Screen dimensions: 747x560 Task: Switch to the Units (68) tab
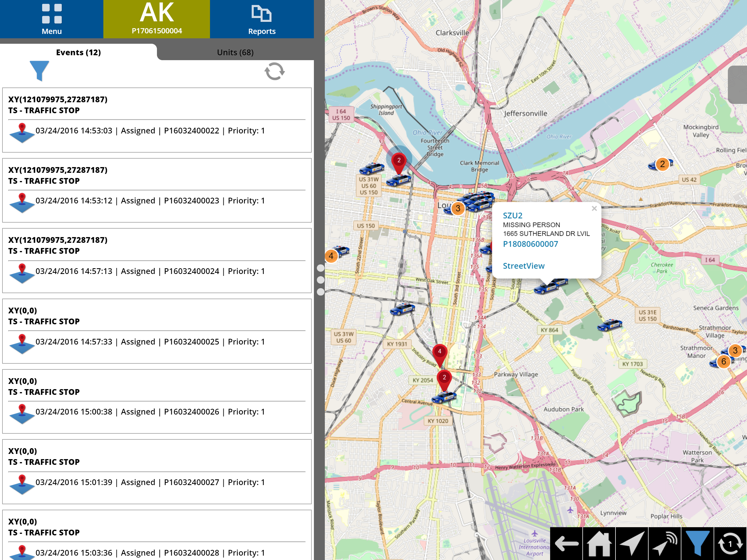[x=235, y=52]
